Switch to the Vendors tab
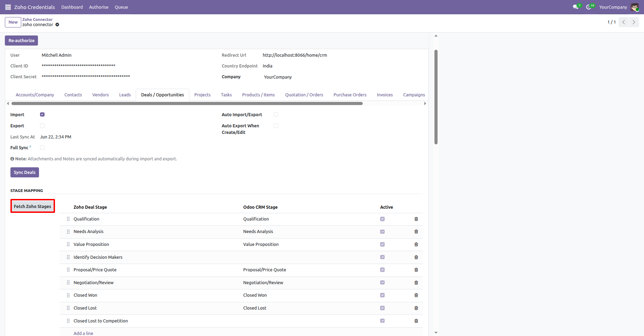Screen dimensions: 644x336 tap(101, 95)
